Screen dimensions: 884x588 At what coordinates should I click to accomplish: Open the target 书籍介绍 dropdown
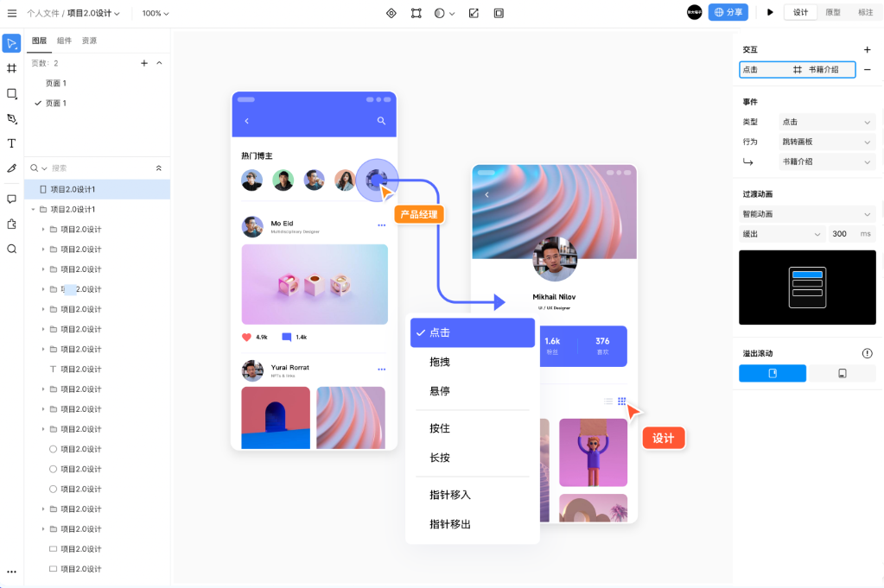click(x=826, y=161)
